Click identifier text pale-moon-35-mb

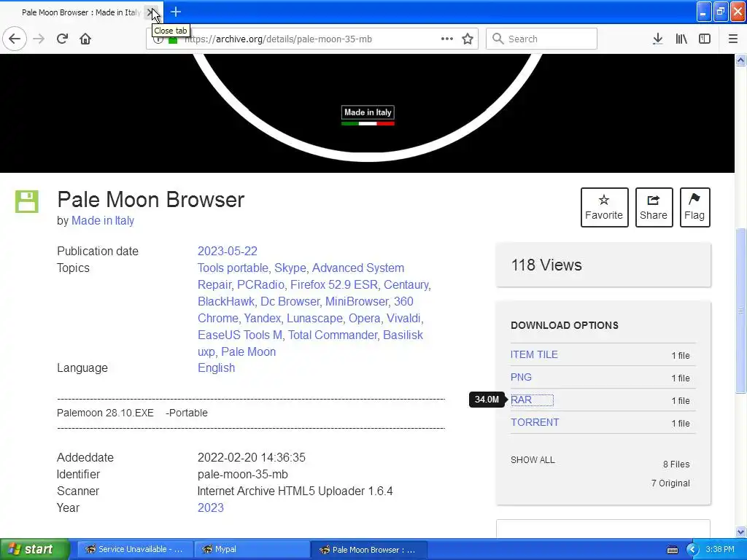pos(242,474)
